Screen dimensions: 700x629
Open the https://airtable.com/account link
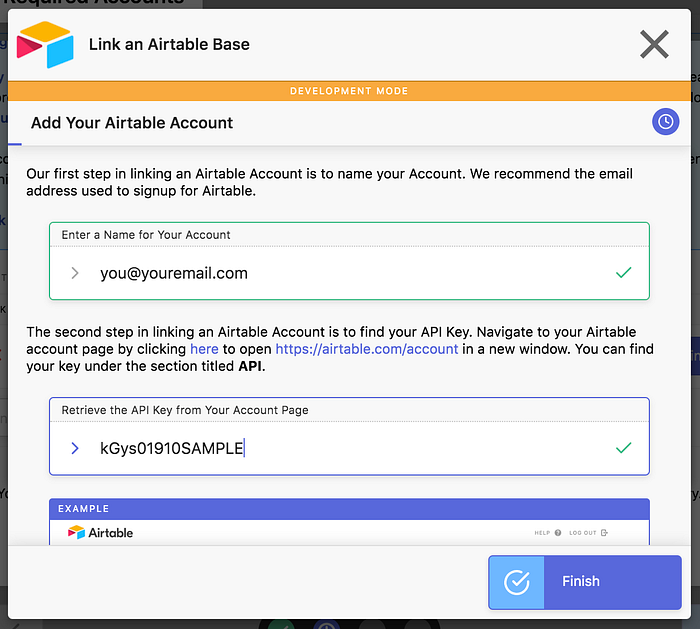367,349
